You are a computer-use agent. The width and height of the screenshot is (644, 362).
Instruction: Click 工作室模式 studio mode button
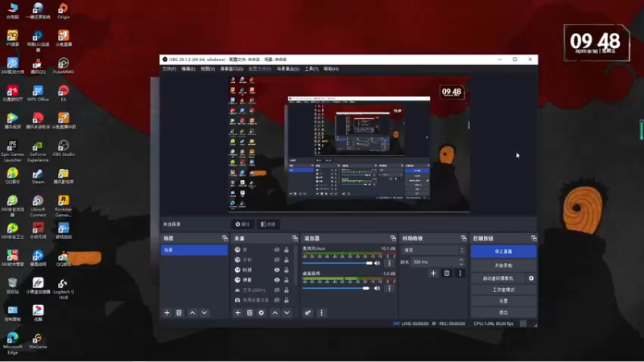tap(504, 290)
